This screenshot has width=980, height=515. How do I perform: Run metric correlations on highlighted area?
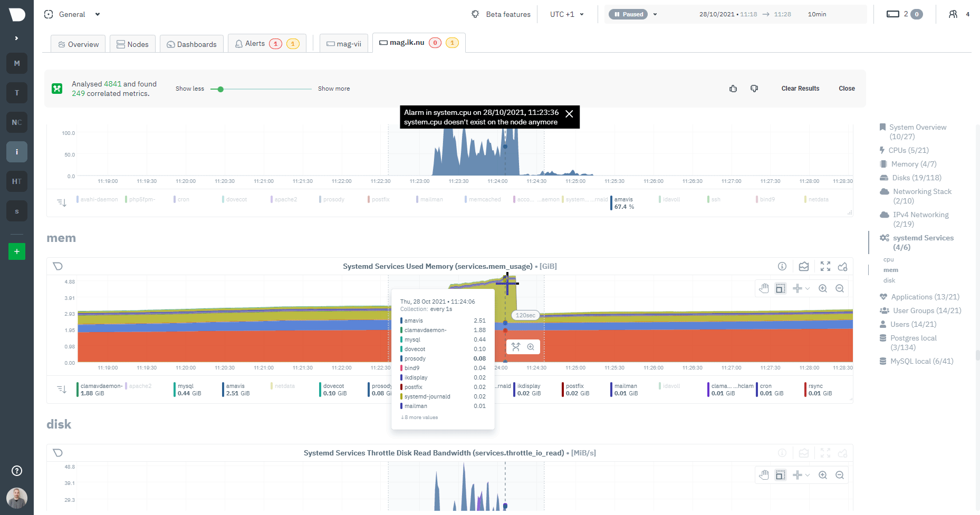(516, 347)
